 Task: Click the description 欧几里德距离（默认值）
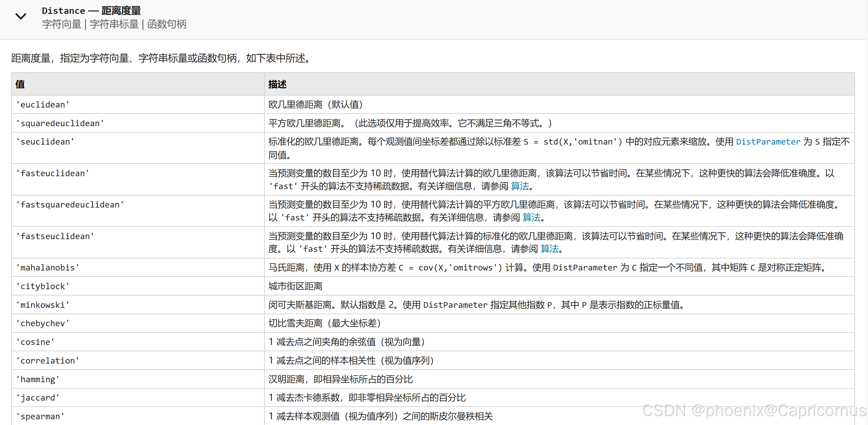coord(316,105)
